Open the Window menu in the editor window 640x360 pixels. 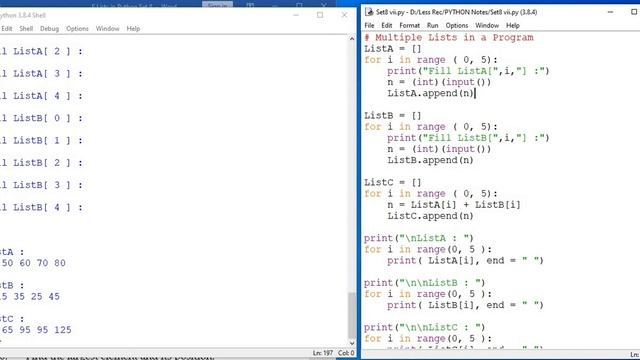point(487,25)
